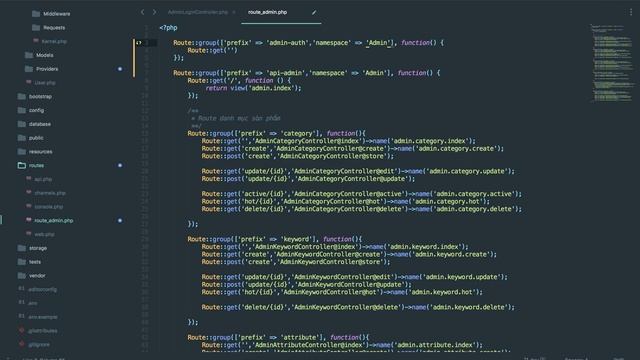Image resolution: width=640 pixels, height=360 pixels.
Task: Open Kernel.php in the sidebar
Action: pos(54,41)
